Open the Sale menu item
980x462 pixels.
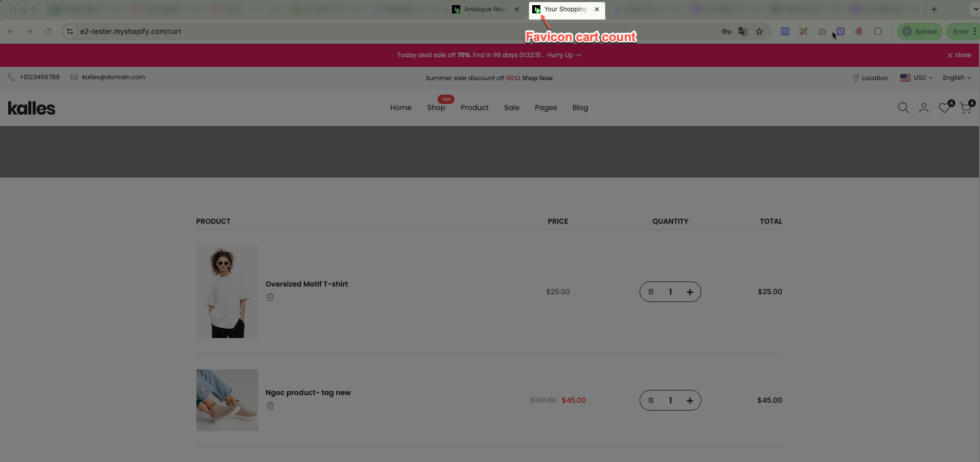coord(512,108)
